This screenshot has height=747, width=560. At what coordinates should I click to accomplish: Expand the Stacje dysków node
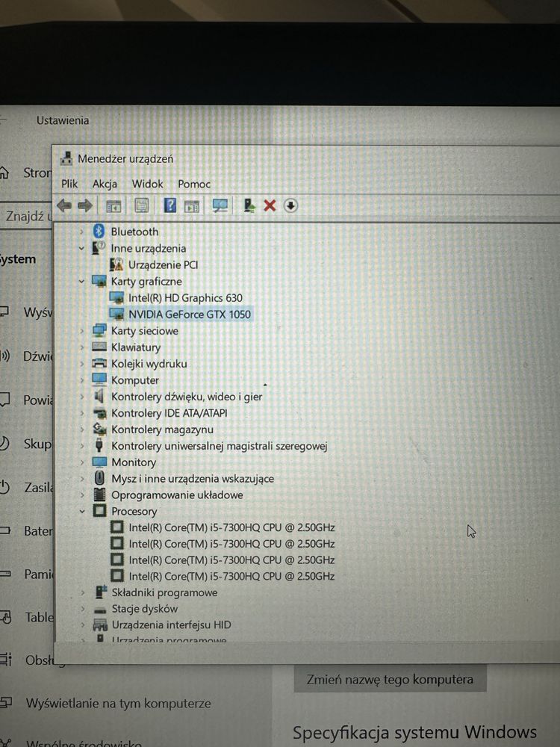tap(82, 608)
